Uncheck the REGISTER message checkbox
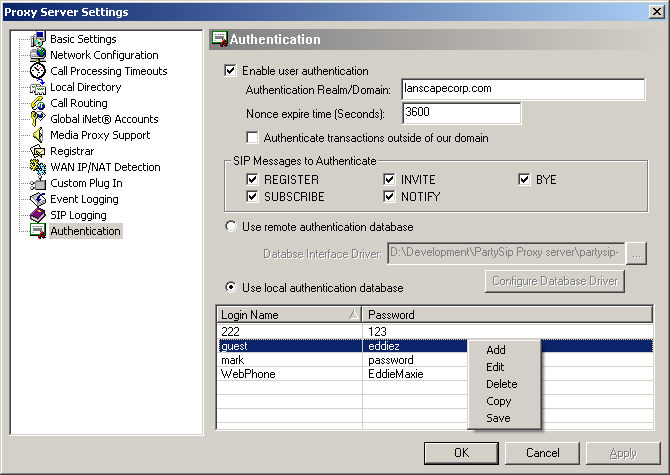Viewport: 670px width, 475px height. [252, 179]
